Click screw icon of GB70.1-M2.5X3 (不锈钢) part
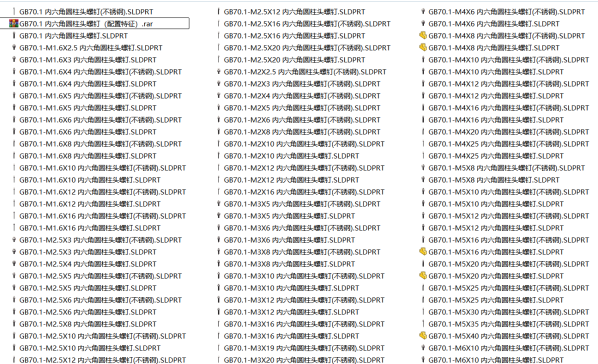Viewport: 598px width, 364px height. coord(14,240)
